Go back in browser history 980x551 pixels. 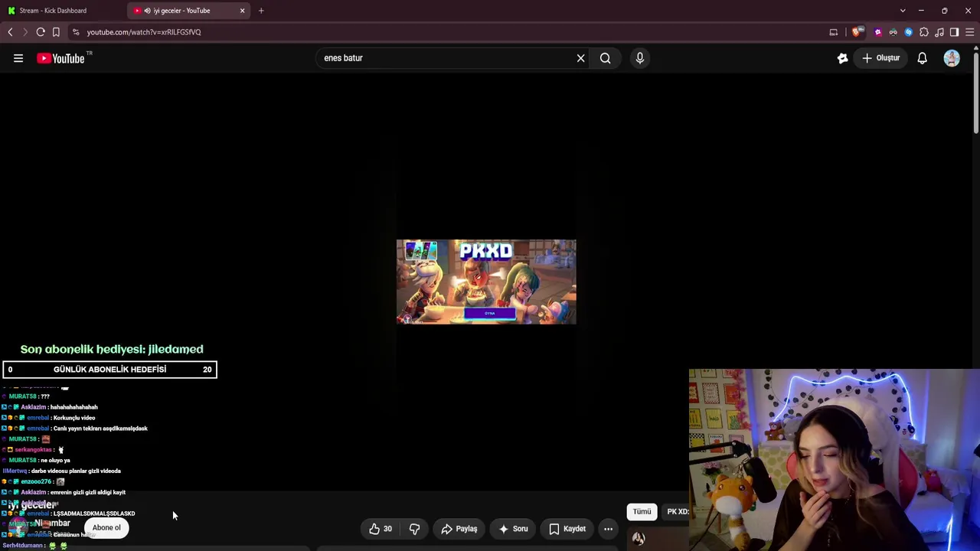click(10, 32)
